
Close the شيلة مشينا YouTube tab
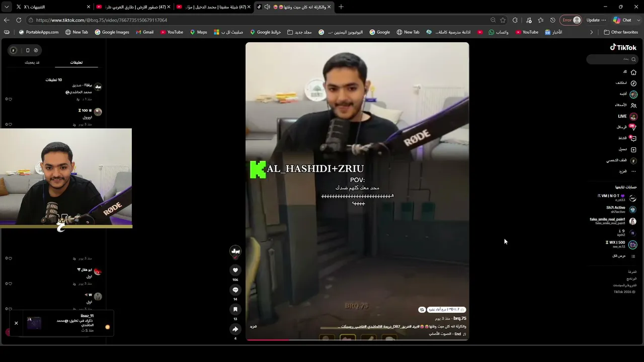pyautogui.click(x=249, y=7)
